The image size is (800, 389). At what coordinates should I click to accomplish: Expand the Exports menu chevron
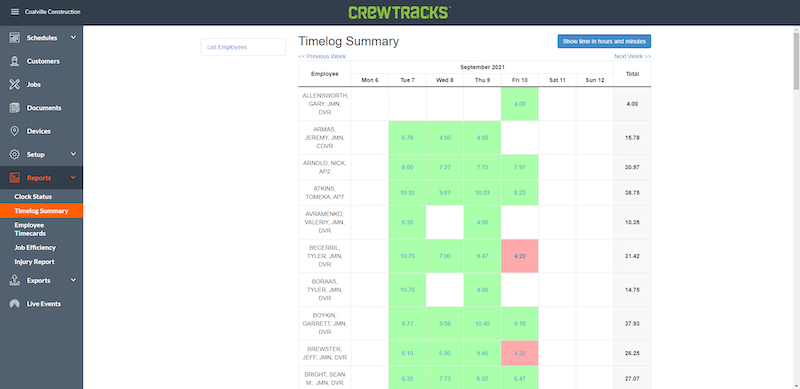pos(73,280)
